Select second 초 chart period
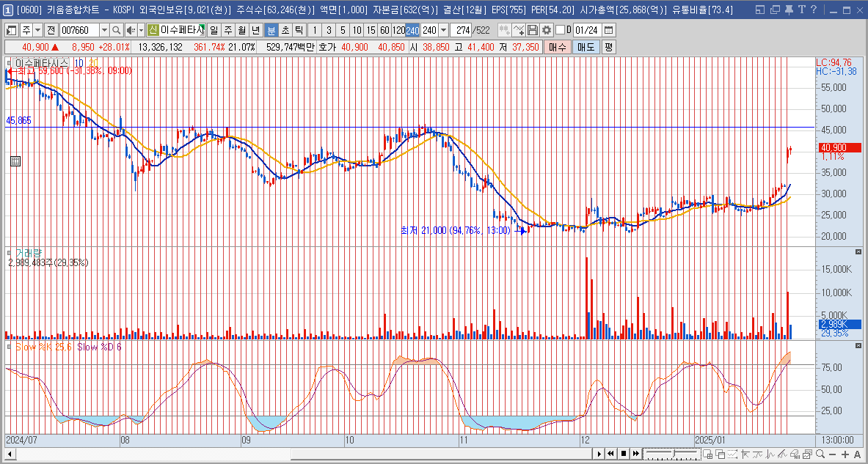868x464 pixels. [x=285, y=30]
